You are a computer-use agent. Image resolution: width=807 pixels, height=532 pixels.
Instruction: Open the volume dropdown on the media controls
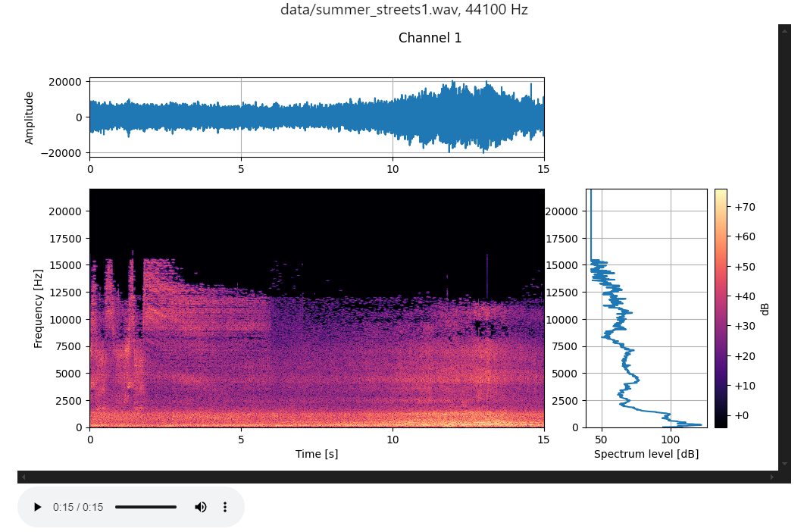(x=200, y=507)
